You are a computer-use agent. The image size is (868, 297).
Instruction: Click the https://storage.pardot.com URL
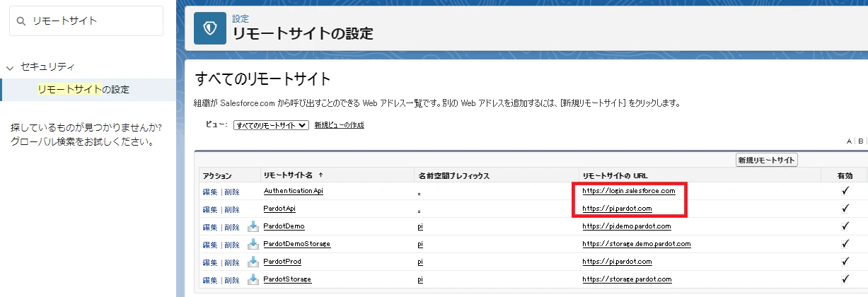[x=627, y=279]
